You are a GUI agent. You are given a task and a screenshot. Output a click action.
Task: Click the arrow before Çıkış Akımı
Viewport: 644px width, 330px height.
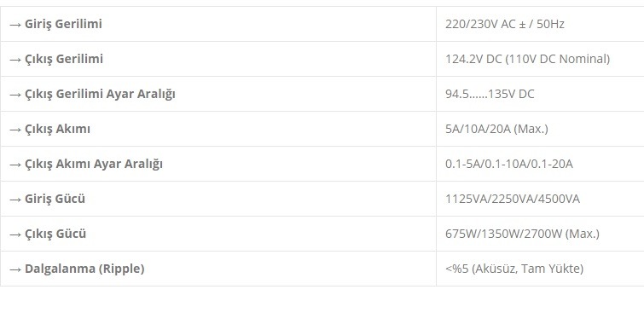[15, 130]
